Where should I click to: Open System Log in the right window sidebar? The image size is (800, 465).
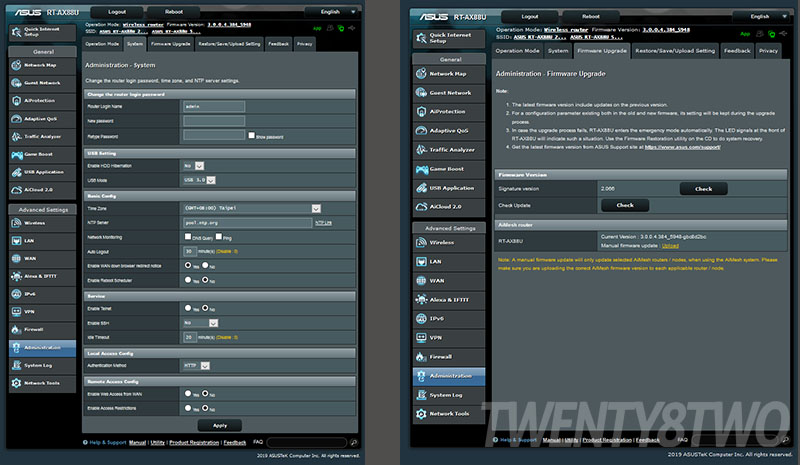click(449, 395)
